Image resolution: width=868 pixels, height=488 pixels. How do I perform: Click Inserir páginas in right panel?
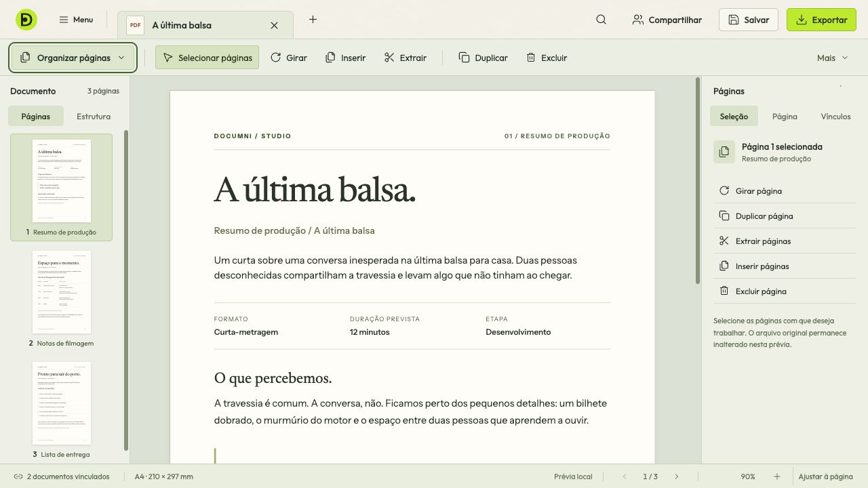point(785,266)
